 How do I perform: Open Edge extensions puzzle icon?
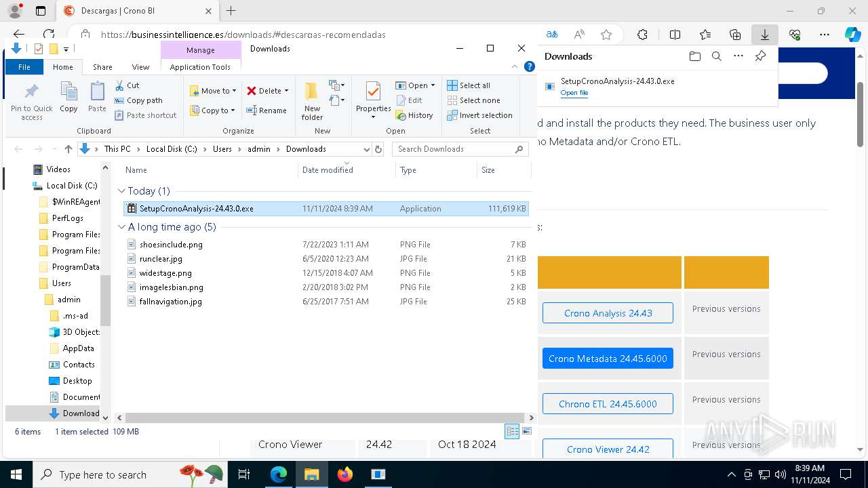642,35
